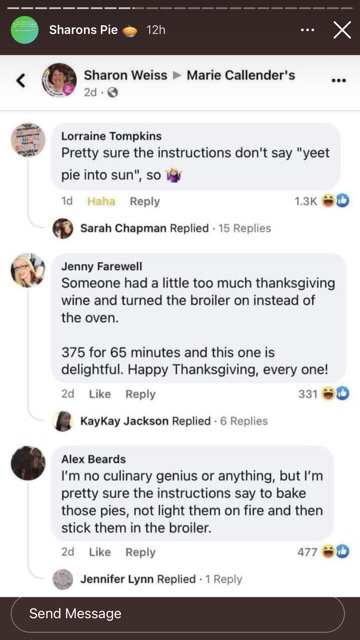This screenshot has width=360, height=640.
Task: Reply to Alex Beards' comment
Action: click(x=140, y=552)
